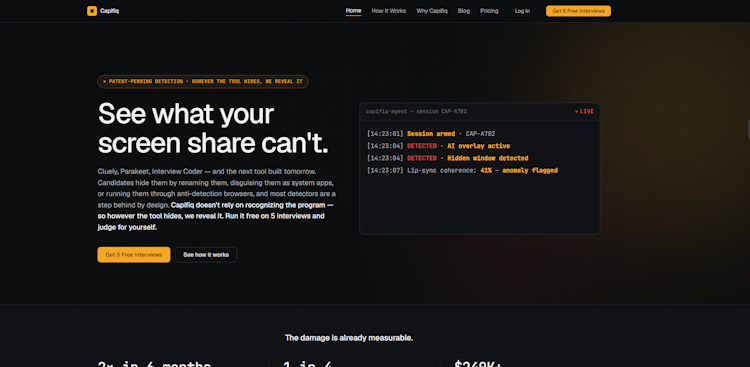Image resolution: width=750 pixels, height=367 pixels.
Task: Open the Why Capifiq page
Action: 432,11
